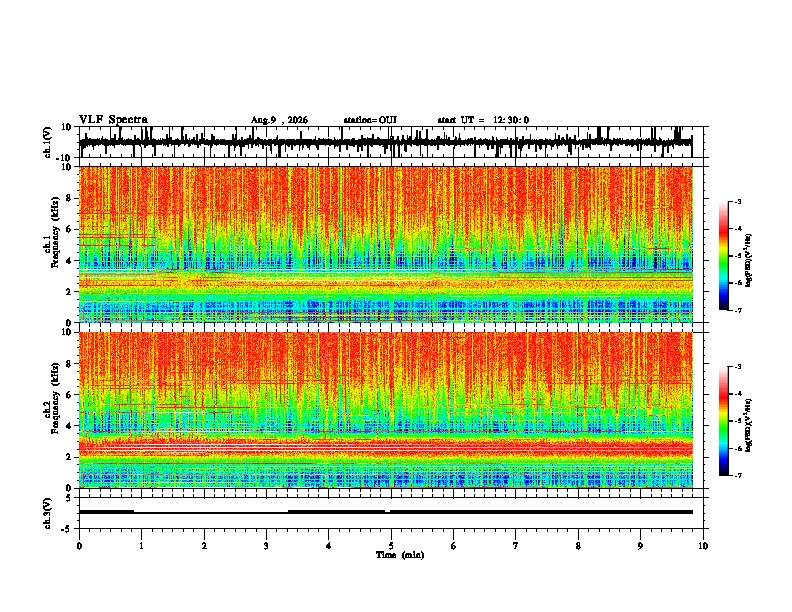Click the ch.2 spectrogram panel
The width and height of the screenshot is (792, 612).
coord(385,410)
